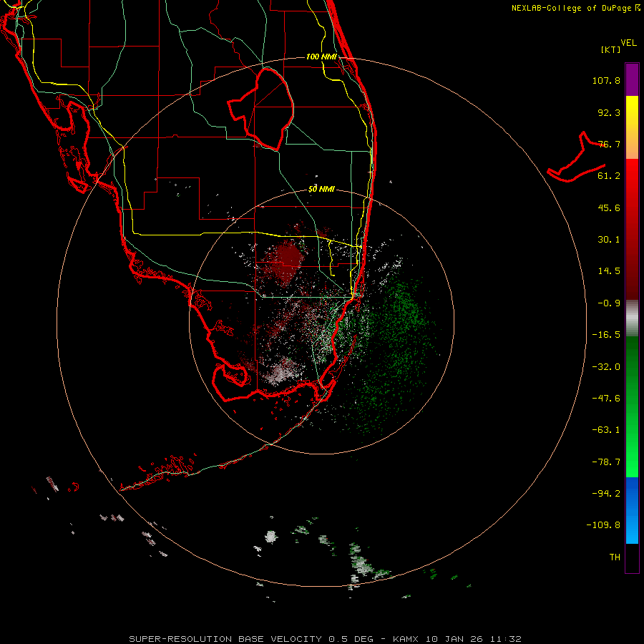Image resolution: width=644 pixels, height=644 pixels.
Task: Select the 30.1 scale value
Action: click(x=609, y=240)
